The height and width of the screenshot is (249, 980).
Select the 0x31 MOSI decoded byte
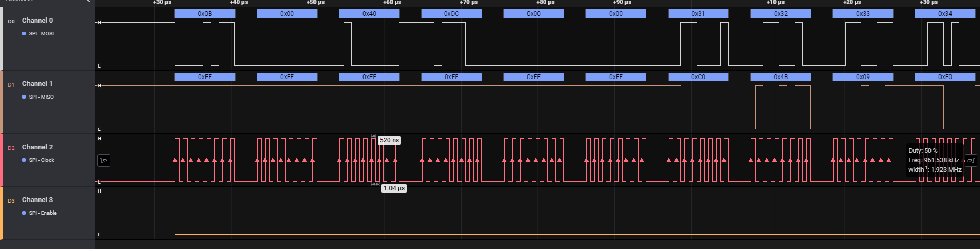pos(698,14)
